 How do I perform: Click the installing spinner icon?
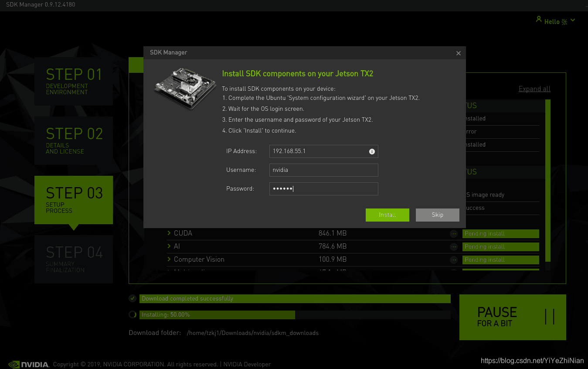133,314
